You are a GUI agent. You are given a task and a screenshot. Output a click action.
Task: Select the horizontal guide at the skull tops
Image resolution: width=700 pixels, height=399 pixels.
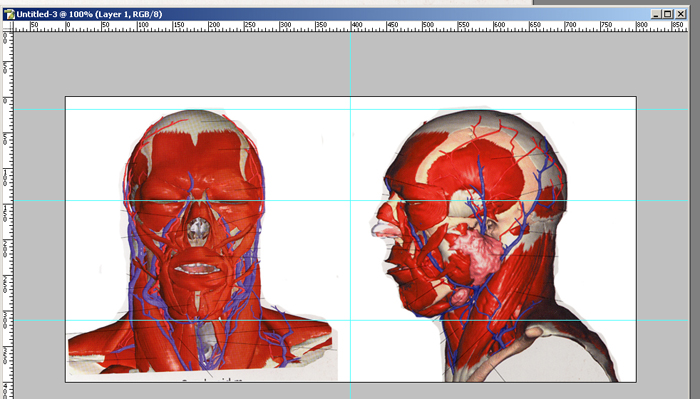click(x=350, y=109)
